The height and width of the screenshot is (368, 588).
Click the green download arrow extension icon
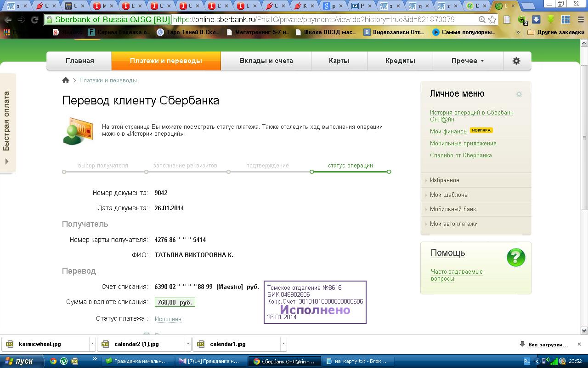[551, 20]
